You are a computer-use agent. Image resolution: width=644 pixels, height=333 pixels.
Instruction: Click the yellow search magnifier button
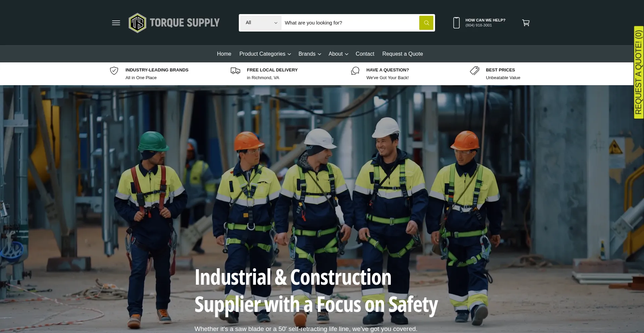(426, 23)
